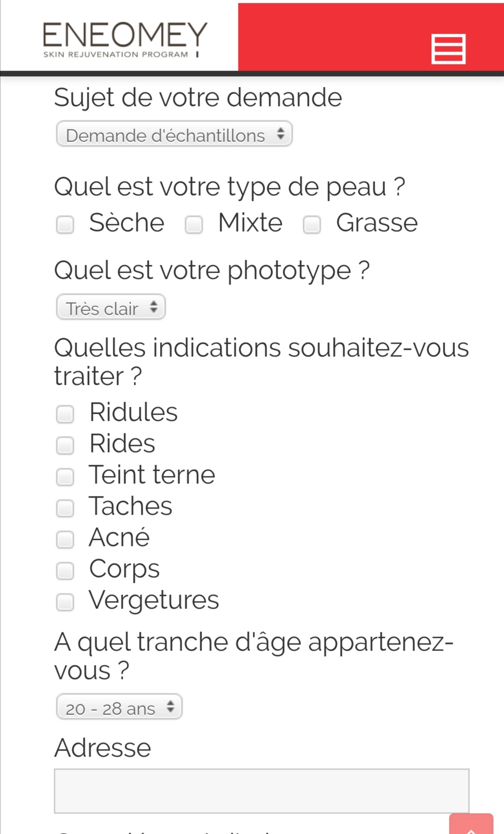Tap the scroll-to-top arrow button
This screenshot has width=504, height=834.
[471, 826]
